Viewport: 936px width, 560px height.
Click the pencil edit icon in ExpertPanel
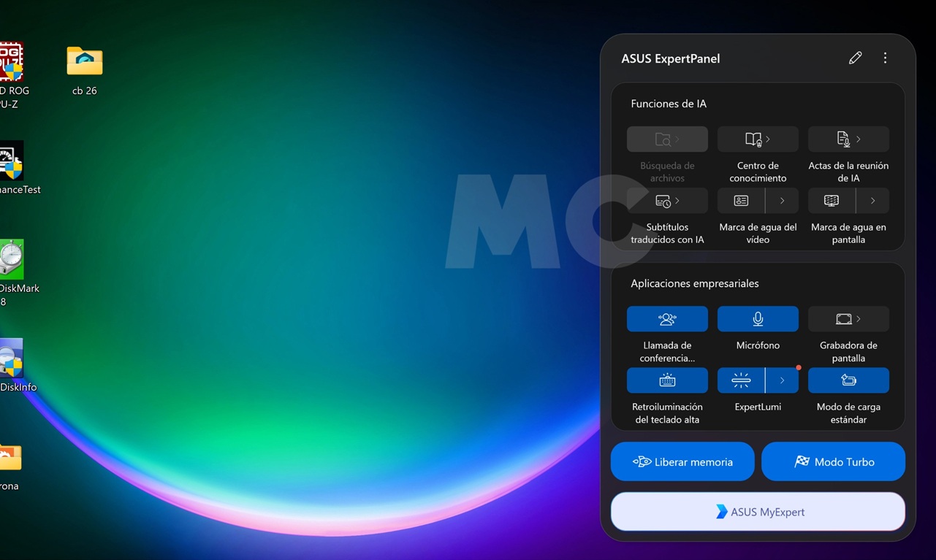[855, 58]
